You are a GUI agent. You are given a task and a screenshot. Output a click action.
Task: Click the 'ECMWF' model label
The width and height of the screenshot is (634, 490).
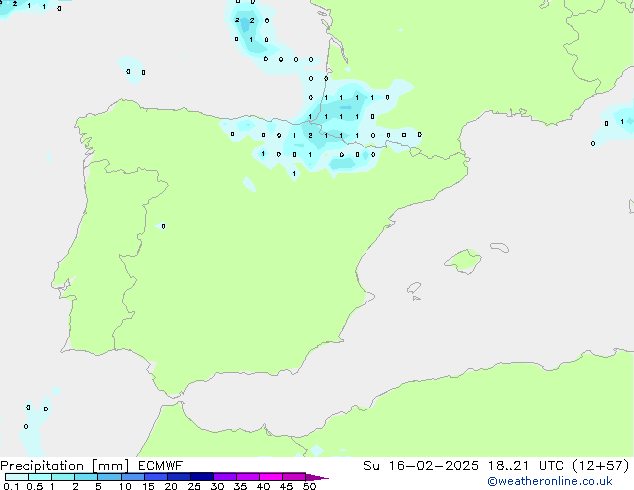(x=161, y=466)
